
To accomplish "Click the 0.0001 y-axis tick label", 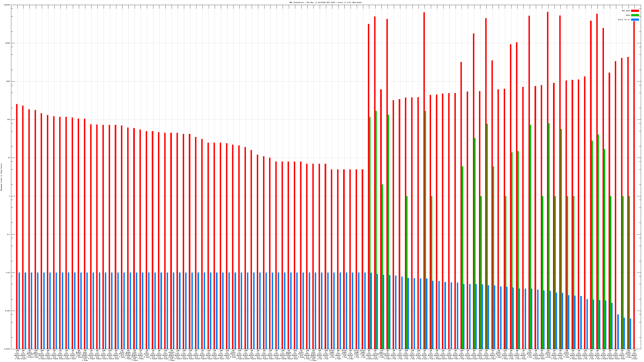I will click(7, 349).
